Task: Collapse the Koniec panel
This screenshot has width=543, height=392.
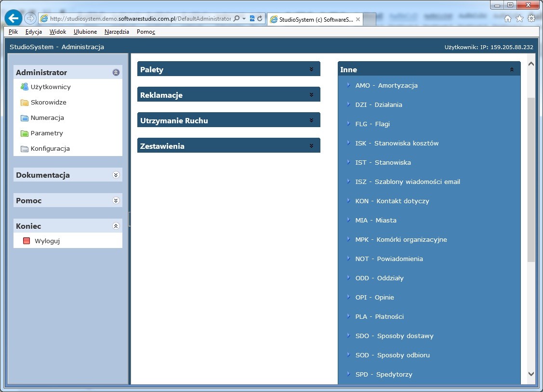Action: pyautogui.click(x=116, y=226)
